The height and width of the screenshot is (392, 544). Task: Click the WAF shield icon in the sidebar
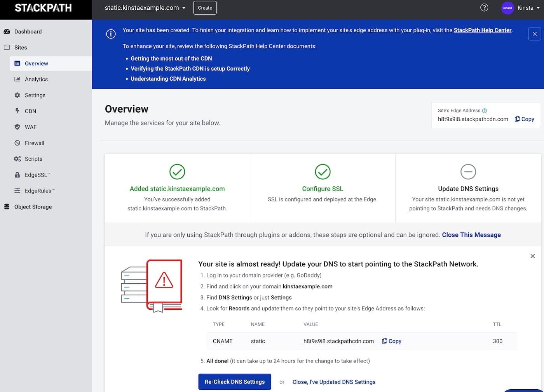pyautogui.click(x=17, y=127)
